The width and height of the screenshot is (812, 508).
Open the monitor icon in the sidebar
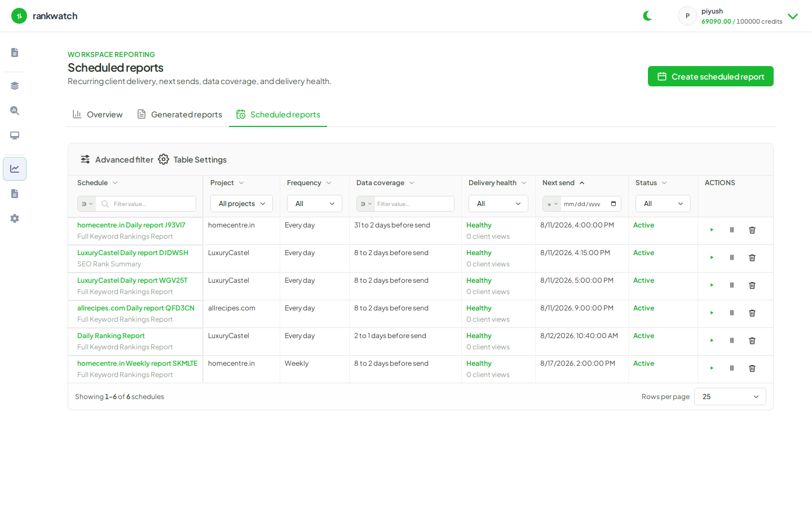point(15,135)
